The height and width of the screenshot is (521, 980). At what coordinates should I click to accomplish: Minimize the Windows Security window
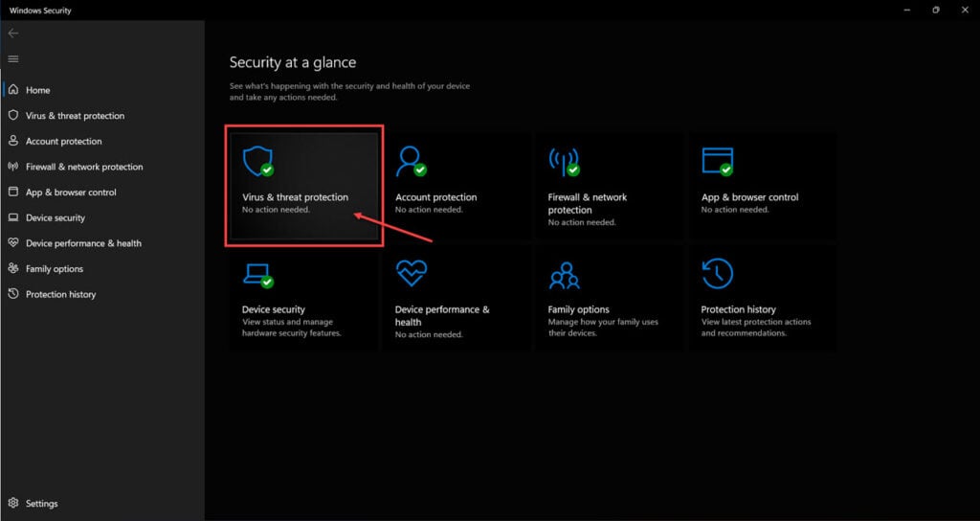click(x=907, y=10)
